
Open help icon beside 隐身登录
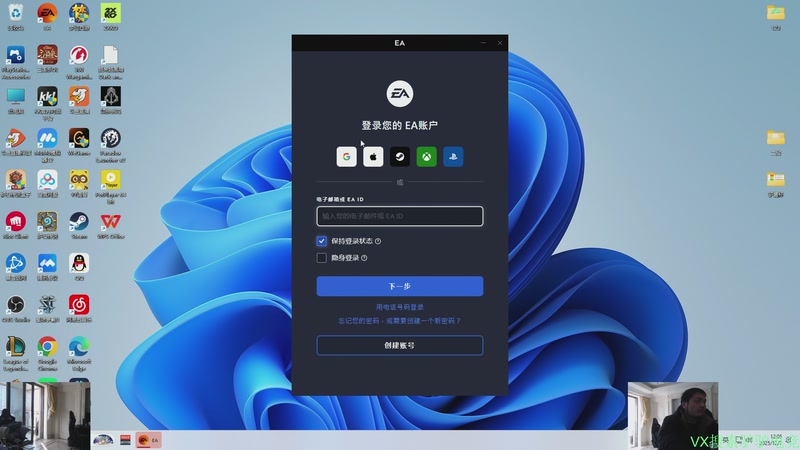click(364, 258)
